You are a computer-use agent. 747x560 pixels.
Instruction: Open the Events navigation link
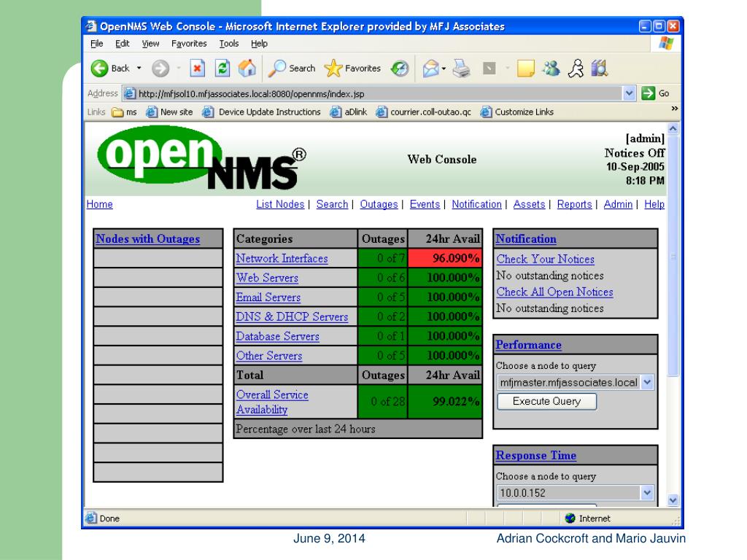(x=425, y=204)
